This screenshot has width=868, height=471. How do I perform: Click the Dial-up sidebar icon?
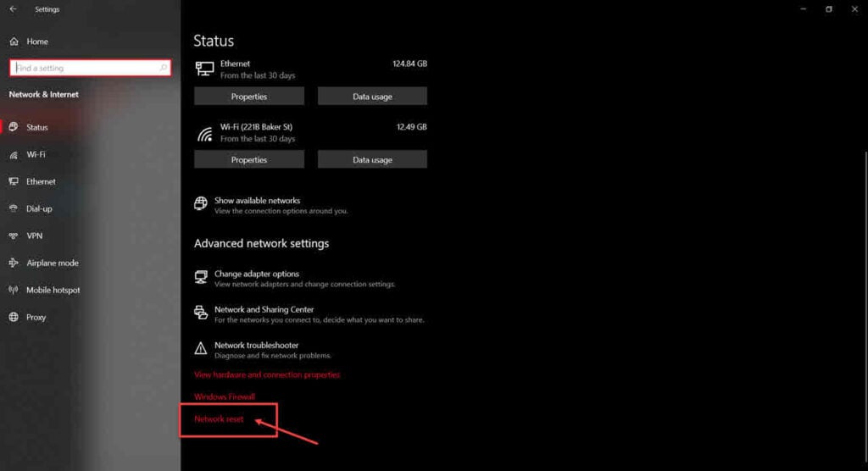tap(14, 208)
